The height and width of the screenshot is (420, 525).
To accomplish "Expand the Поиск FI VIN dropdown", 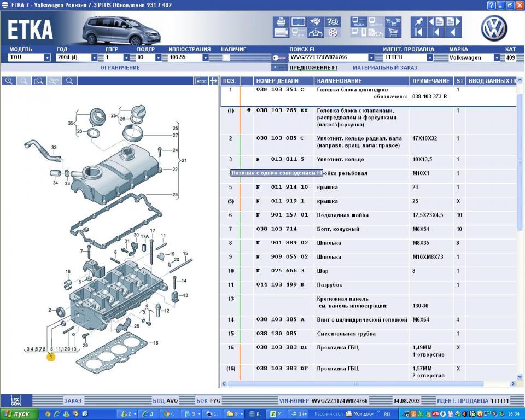I will pyautogui.click(x=371, y=57).
